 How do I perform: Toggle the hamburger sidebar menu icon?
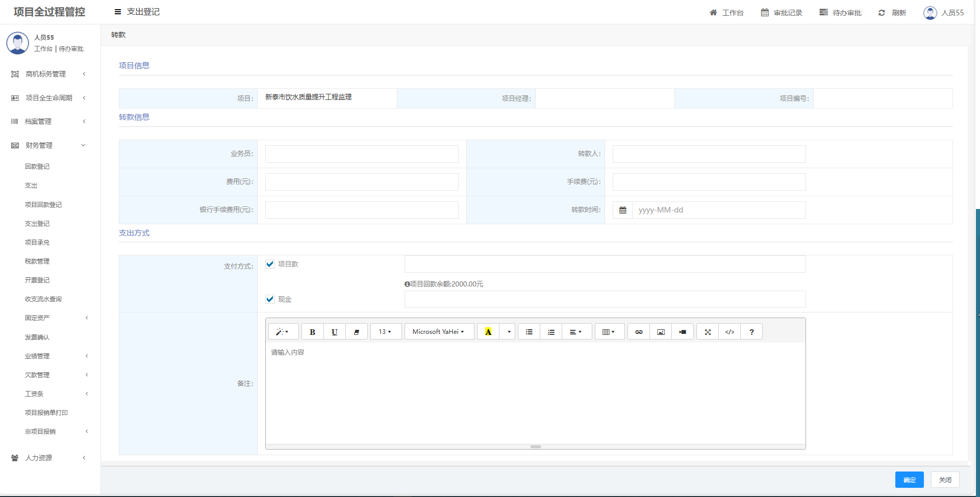pos(118,12)
